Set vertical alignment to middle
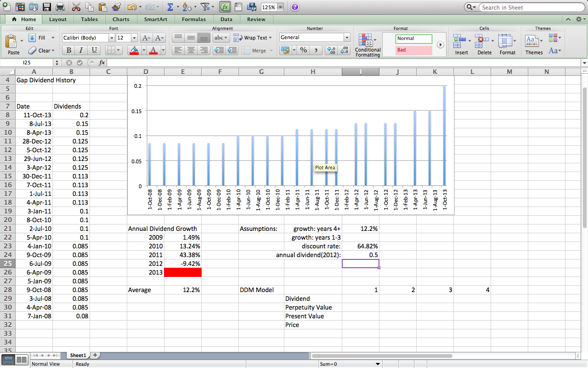The image size is (588, 368). pos(191,38)
